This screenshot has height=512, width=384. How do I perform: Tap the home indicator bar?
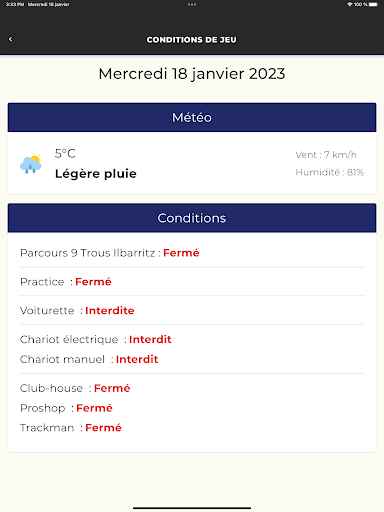click(x=192, y=508)
